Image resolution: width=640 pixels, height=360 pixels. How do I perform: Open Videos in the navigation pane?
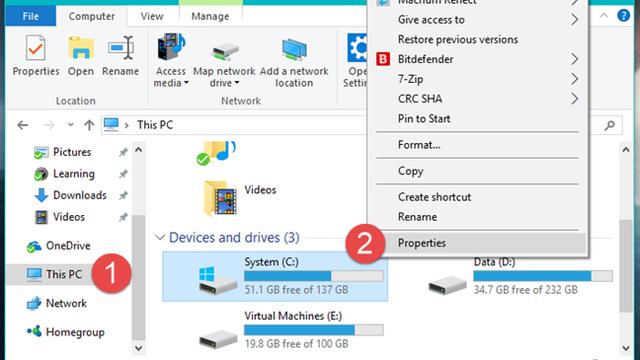click(69, 217)
